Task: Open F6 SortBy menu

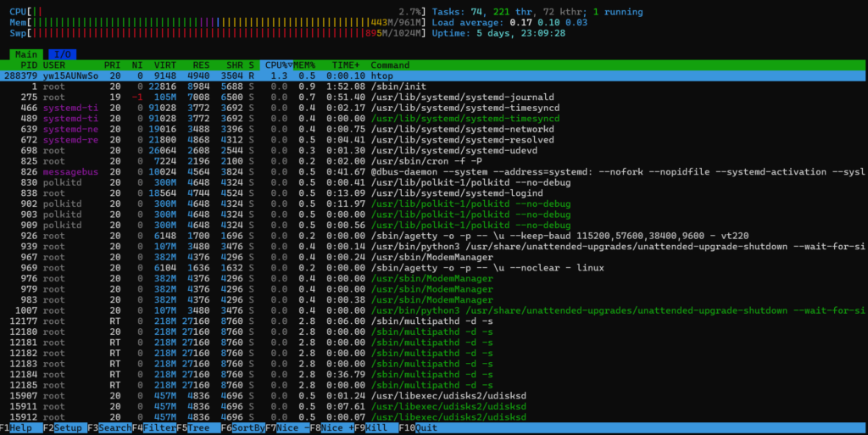Action: click(242, 428)
